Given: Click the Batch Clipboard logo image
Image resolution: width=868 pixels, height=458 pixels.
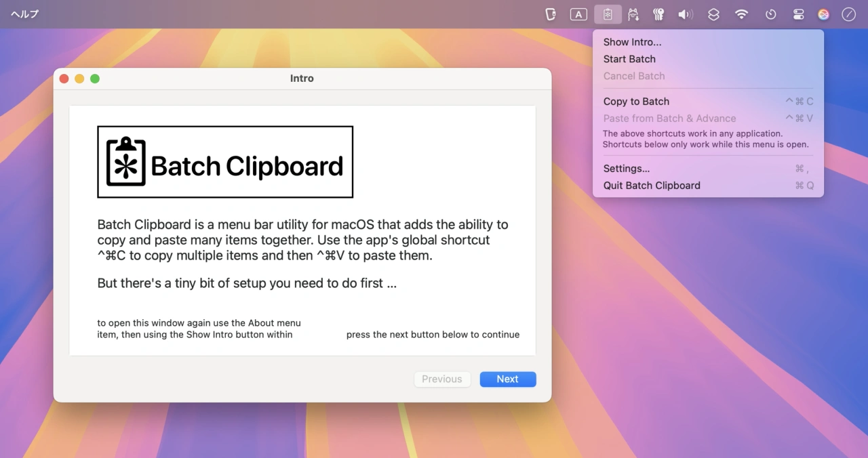Looking at the screenshot, I should (225, 162).
